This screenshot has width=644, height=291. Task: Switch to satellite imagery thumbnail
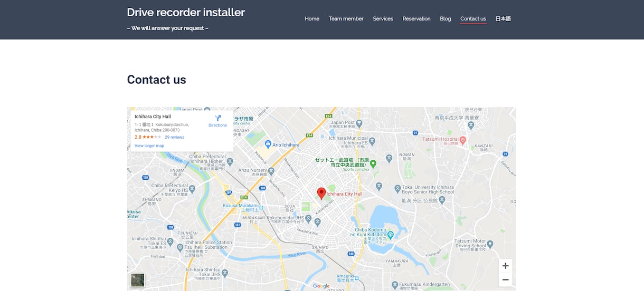138,280
